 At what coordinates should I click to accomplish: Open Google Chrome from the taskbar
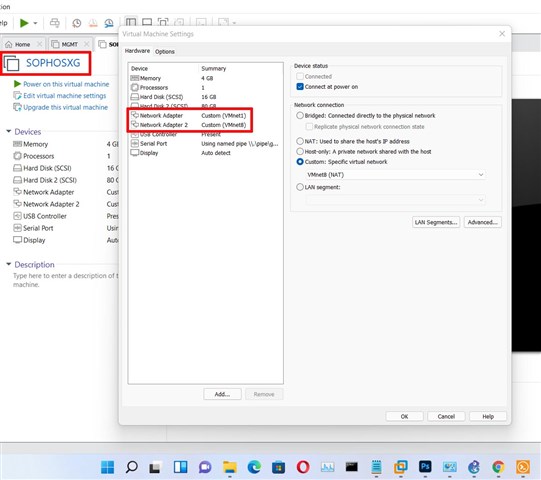coord(498,467)
